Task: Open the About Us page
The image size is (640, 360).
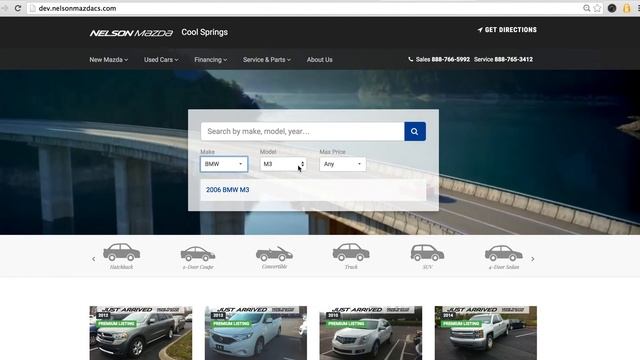Action: (320, 60)
